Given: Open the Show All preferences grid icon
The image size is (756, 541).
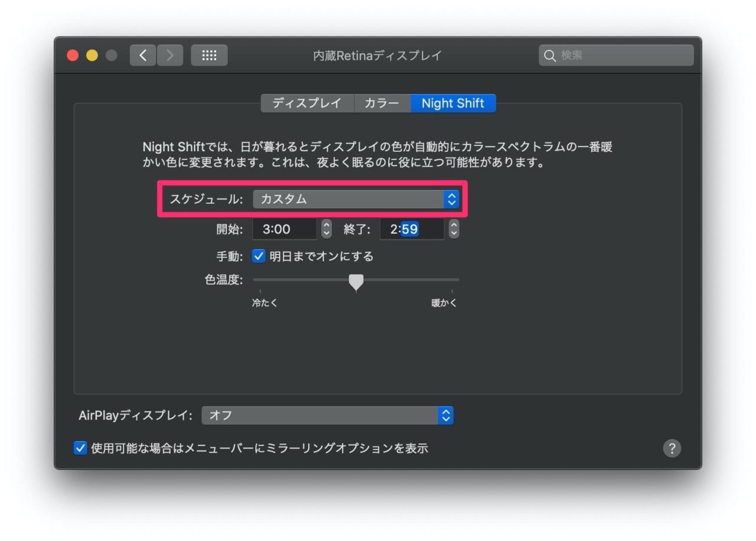Looking at the screenshot, I should (209, 55).
